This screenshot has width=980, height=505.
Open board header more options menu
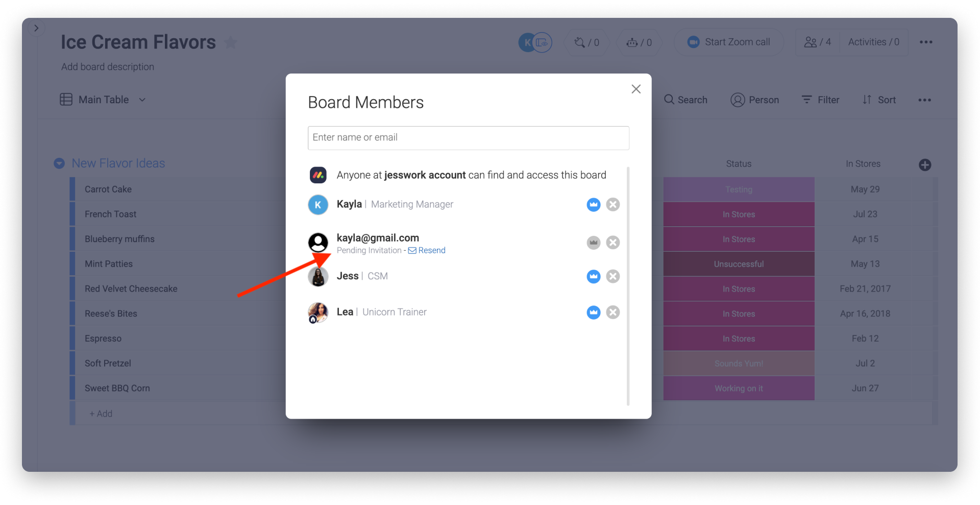926,42
